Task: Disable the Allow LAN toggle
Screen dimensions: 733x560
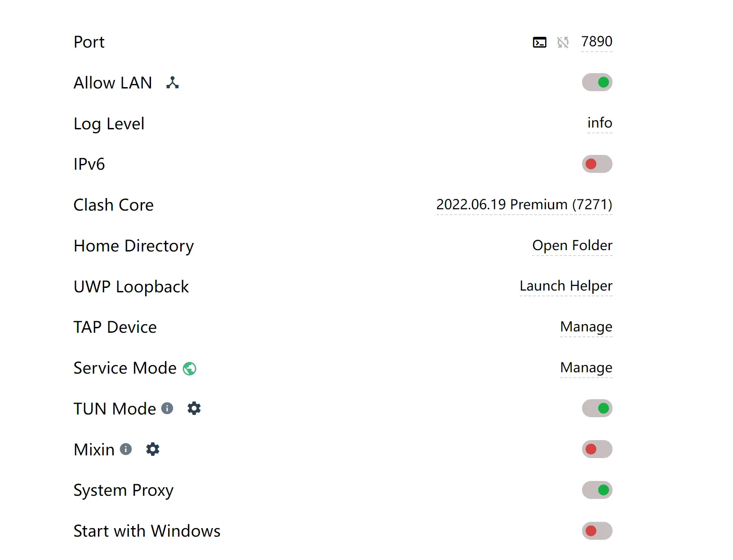Action: point(597,83)
